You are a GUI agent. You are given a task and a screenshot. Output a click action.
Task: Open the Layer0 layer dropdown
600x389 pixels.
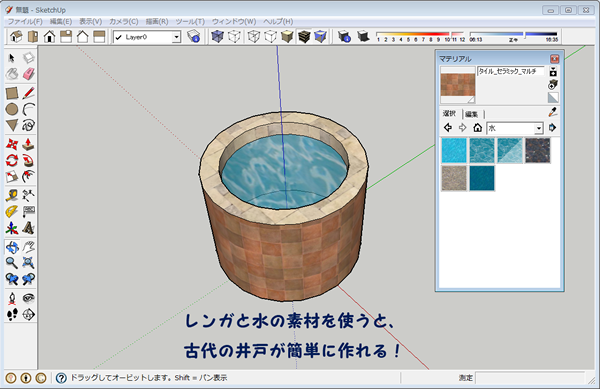[176, 37]
